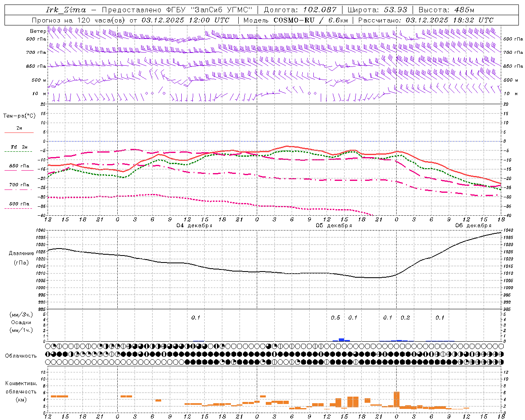
Task: Click the 06 декабря date label
Action: click(x=473, y=226)
